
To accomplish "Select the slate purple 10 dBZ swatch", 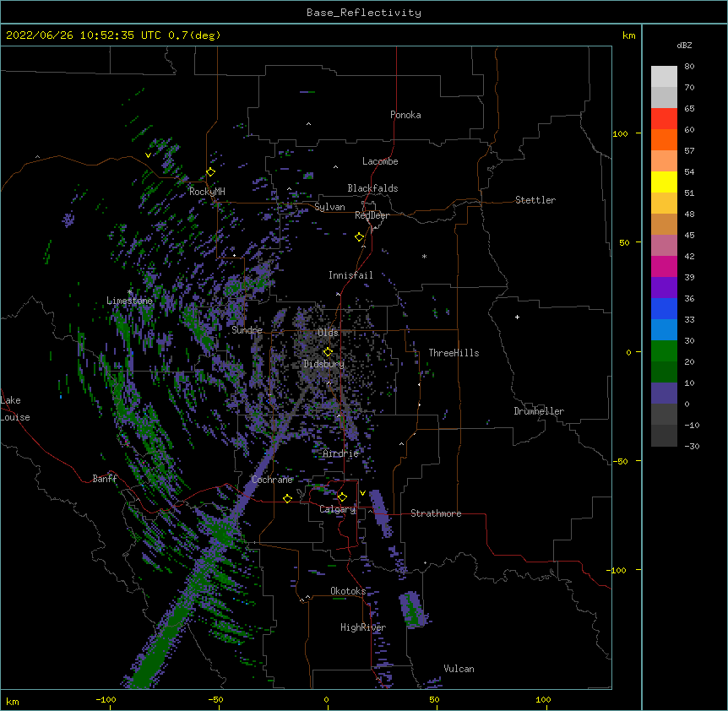I will point(664,393).
